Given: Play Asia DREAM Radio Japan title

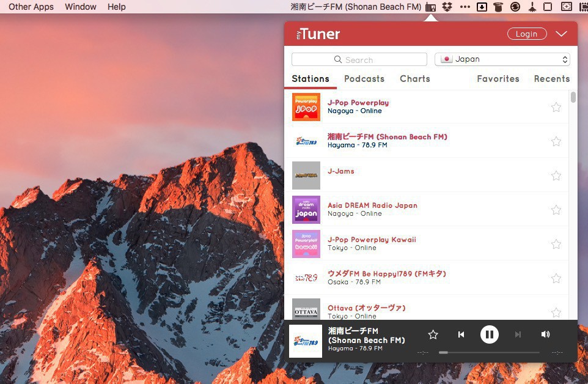Looking at the screenshot, I should tap(372, 205).
